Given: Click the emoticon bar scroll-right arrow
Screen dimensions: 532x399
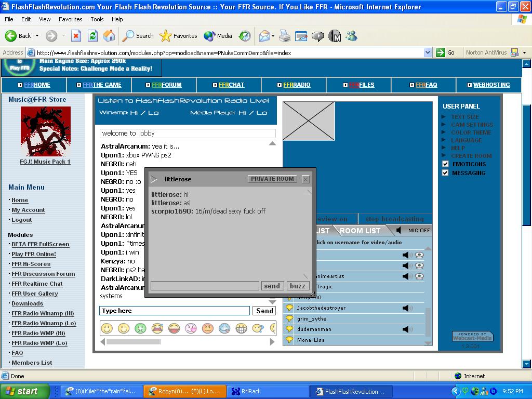Looking at the screenshot, I should (x=272, y=342).
